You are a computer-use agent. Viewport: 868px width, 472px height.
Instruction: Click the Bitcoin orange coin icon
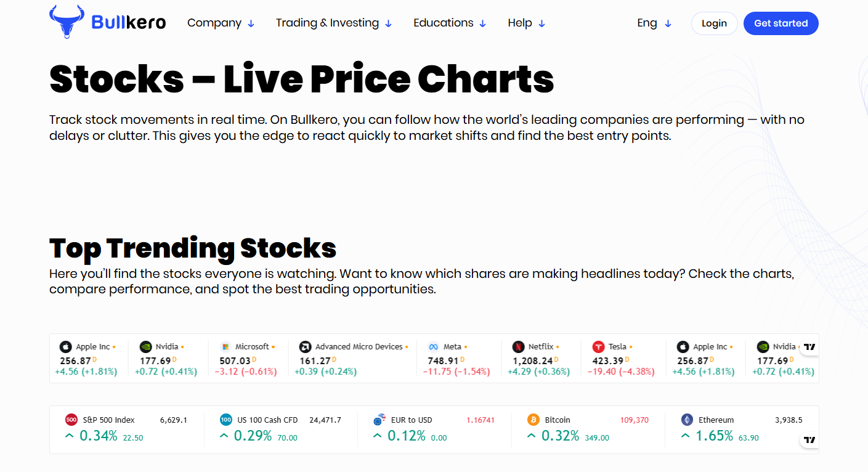pos(533,420)
